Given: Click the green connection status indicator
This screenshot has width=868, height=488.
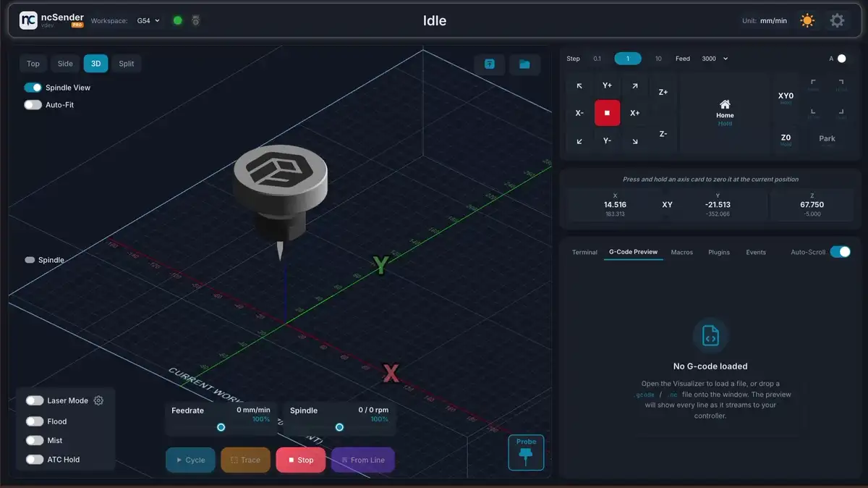Looking at the screenshot, I should [177, 20].
